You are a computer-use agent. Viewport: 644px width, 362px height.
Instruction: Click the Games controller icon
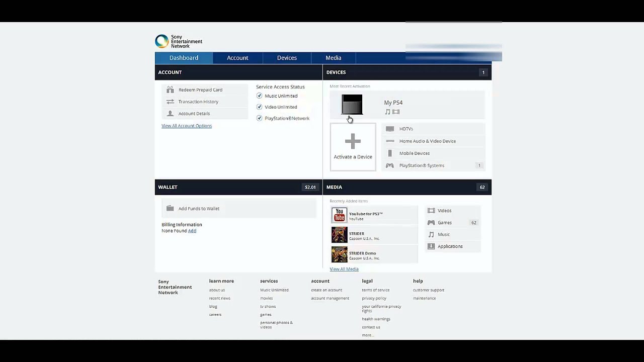(431, 222)
